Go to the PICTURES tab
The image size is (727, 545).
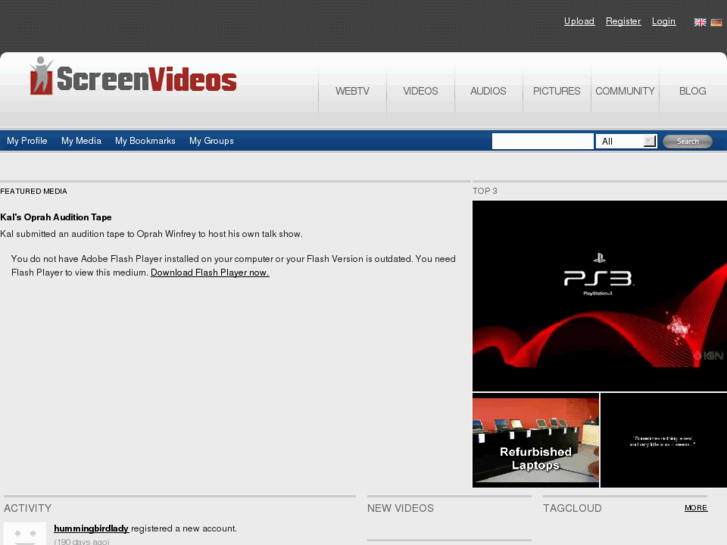(x=556, y=91)
